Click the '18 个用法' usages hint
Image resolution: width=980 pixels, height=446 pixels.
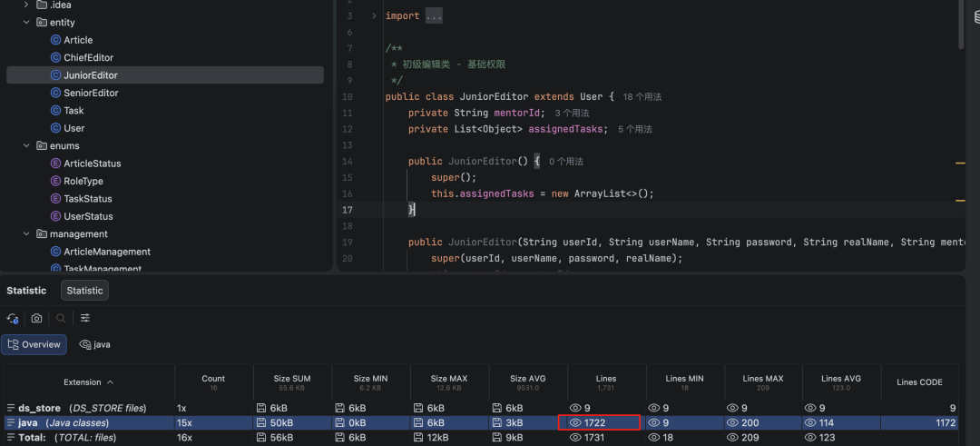(x=642, y=97)
